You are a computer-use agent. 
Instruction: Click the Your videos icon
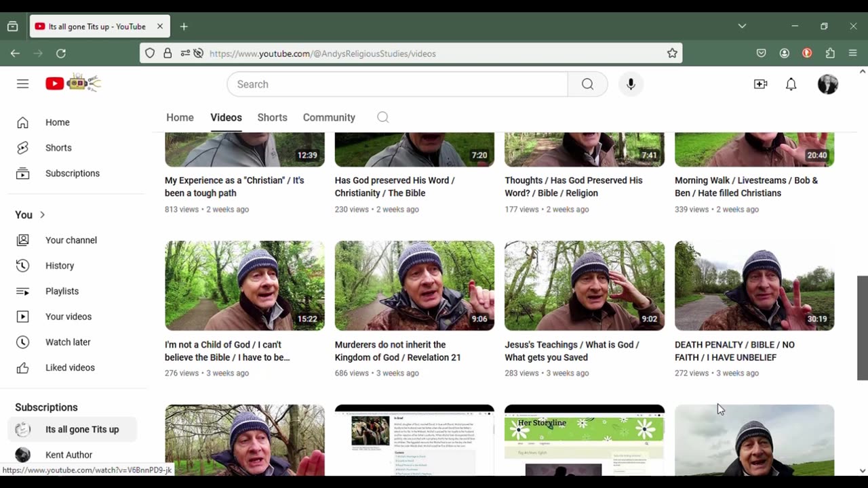pyautogui.click(x=22, y=317)
